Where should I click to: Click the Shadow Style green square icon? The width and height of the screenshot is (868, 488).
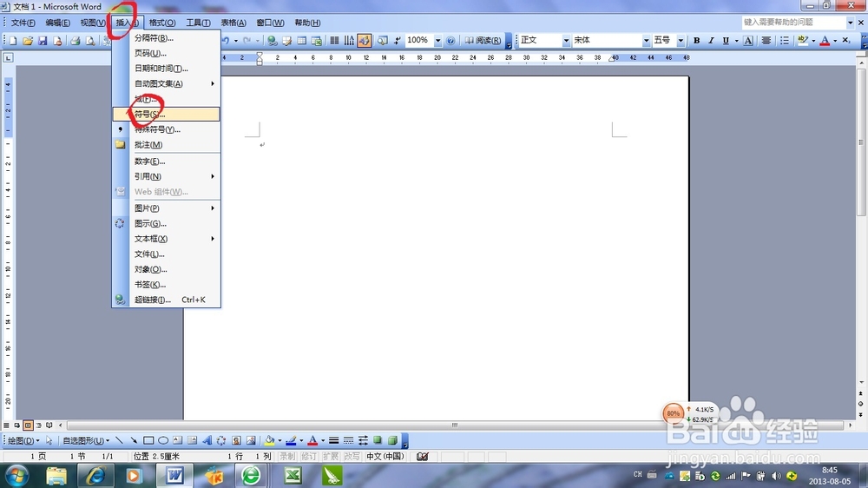tap(378, 441)
